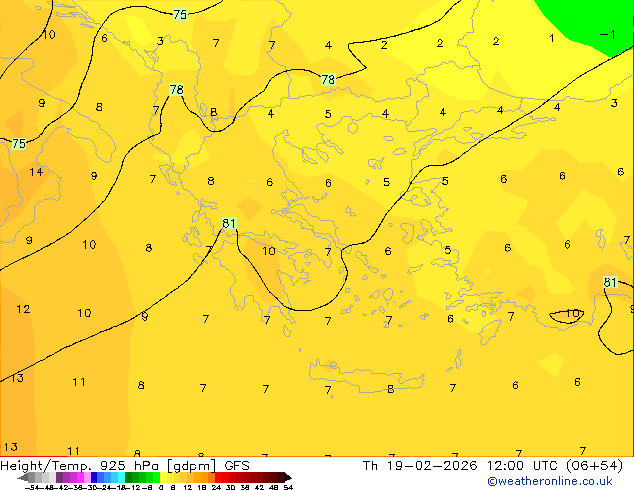This screenshot has width=634, height=490.
Task: Click the 'Th 19-02-2026 12:00 UTC (06+54)' timestamp
Action: (x=492, y=466)
